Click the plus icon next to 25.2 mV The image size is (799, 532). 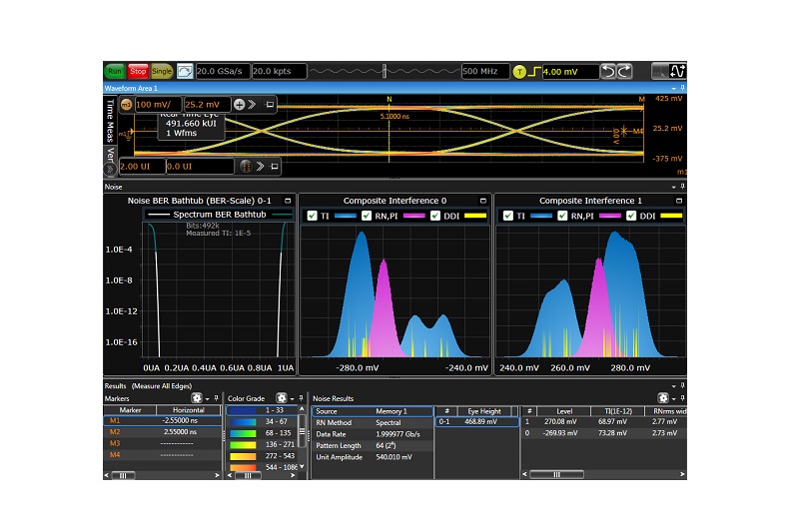(x=240, y=104)
